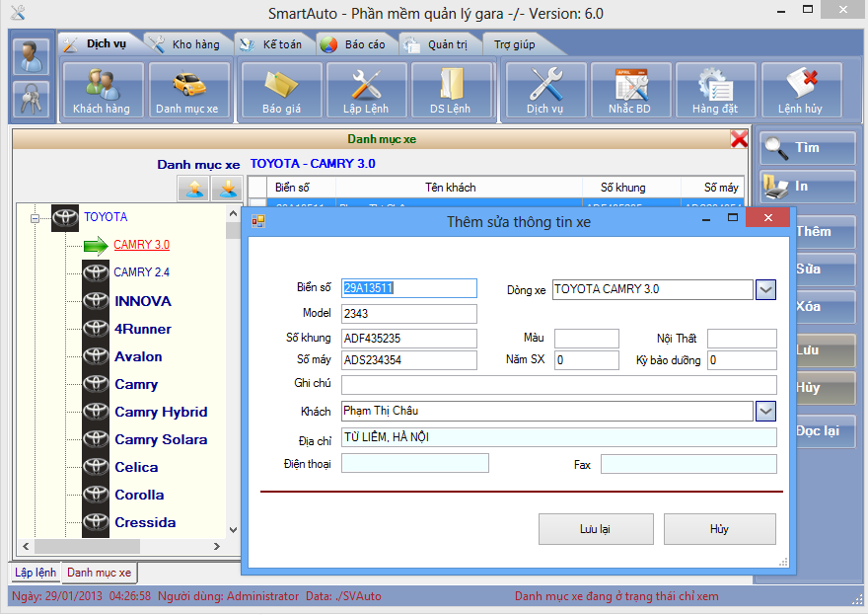The height and width of the screenshot is (615, 868).
Task: Click the Thêm button in right panel
Action: click(826, 232)
